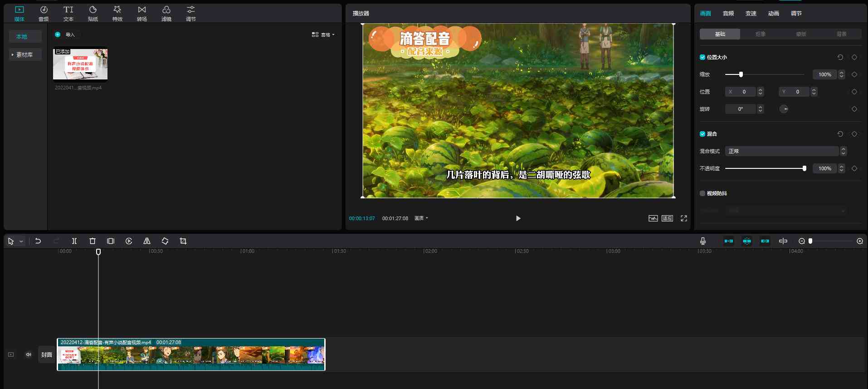The width and height of the screenshot is (868, 389).
Task: Step the 不透明度 opacity spinner
Action: click(x=841, y=168)
